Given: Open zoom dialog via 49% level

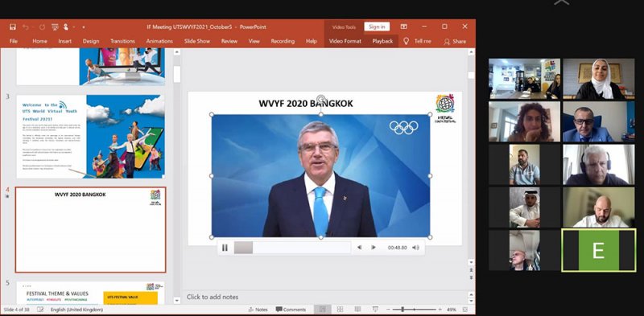Looking at the screenshot, I should 452,310.
